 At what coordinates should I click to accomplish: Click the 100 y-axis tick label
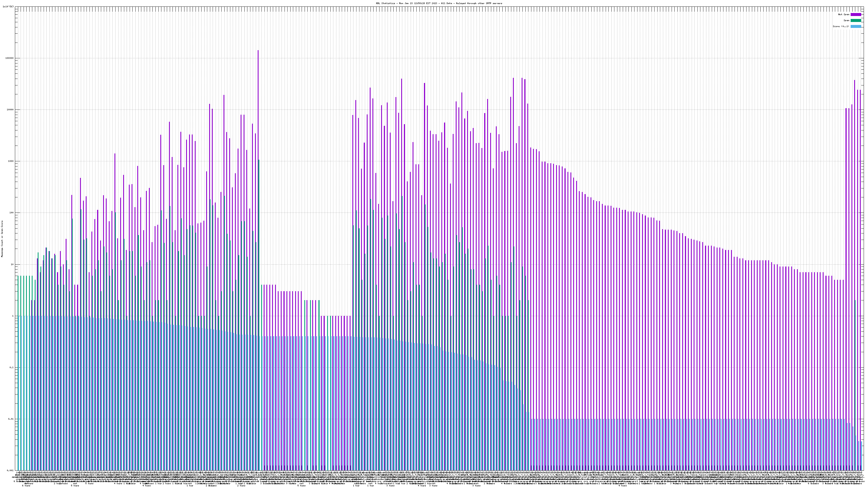(x=12, y=213)
